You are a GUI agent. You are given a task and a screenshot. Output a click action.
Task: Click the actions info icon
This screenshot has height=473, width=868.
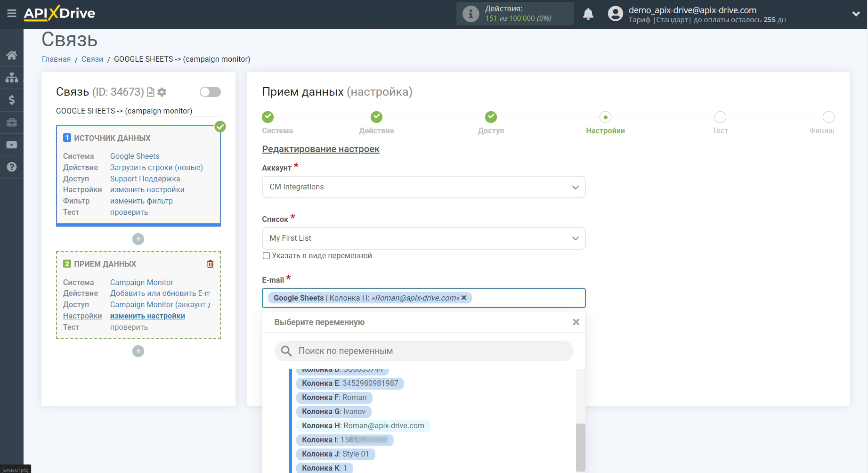point(471,14)
